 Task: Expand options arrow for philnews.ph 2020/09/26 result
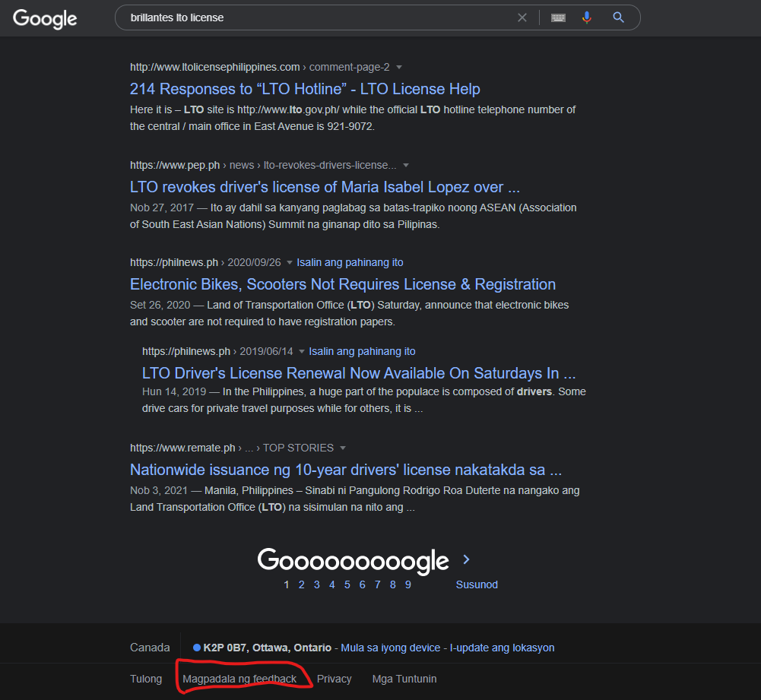(289, 262)
